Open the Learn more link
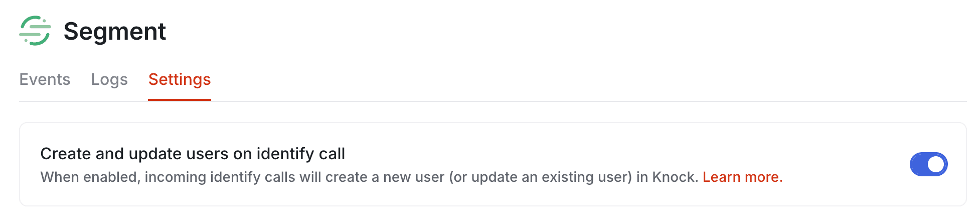This screenshot has width=980, height=222. 742,177
